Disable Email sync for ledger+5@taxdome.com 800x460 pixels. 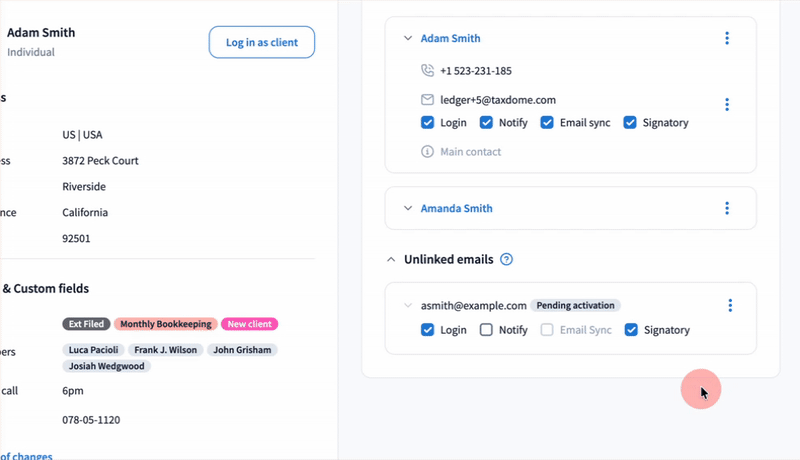click(548, 123)
